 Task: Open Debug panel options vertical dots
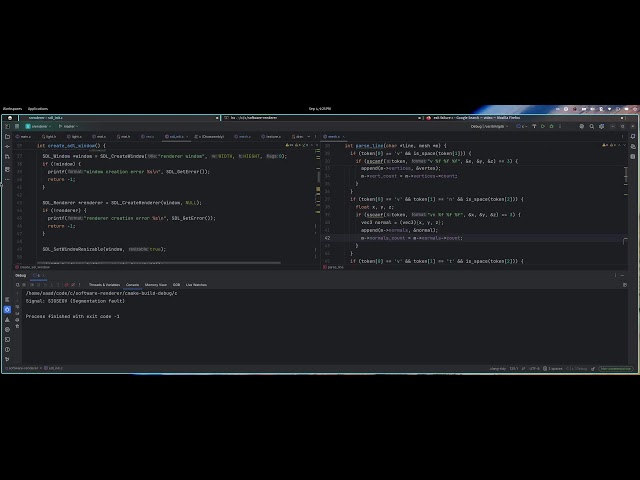(x=616, y=275)
